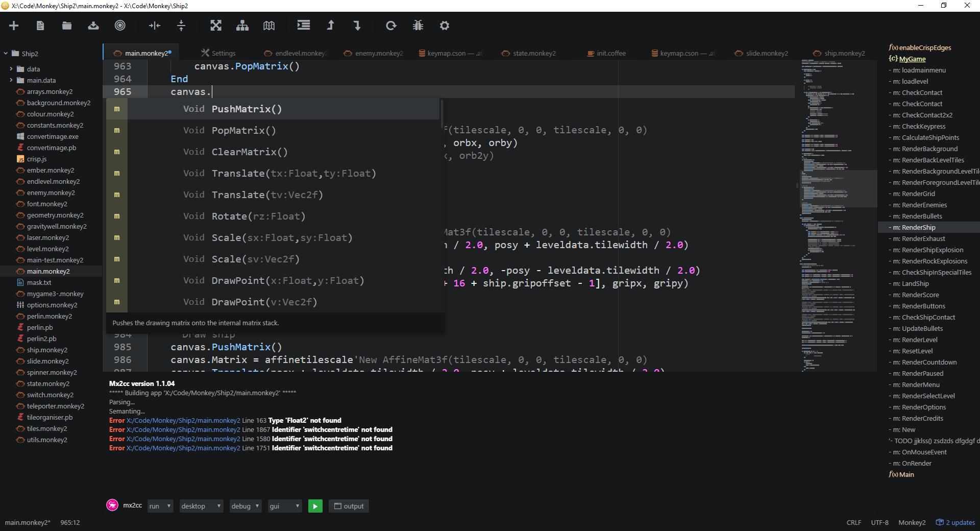
Task: Expand the data folder in tree
Action: [11, 69]
